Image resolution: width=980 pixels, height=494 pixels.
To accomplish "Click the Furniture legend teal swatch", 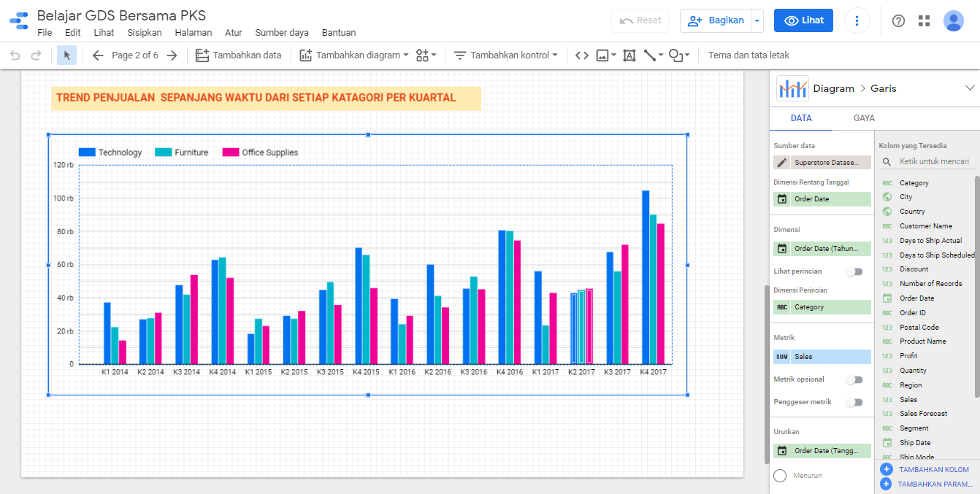I will [163, 153].
